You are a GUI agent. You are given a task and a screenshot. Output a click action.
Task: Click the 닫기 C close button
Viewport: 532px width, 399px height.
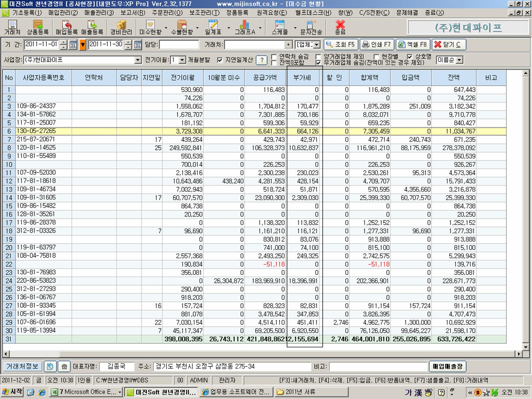pos(449,45)
